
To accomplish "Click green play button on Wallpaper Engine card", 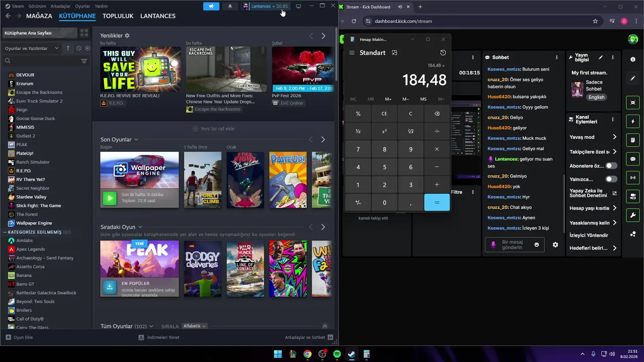I will pos(109,198).
